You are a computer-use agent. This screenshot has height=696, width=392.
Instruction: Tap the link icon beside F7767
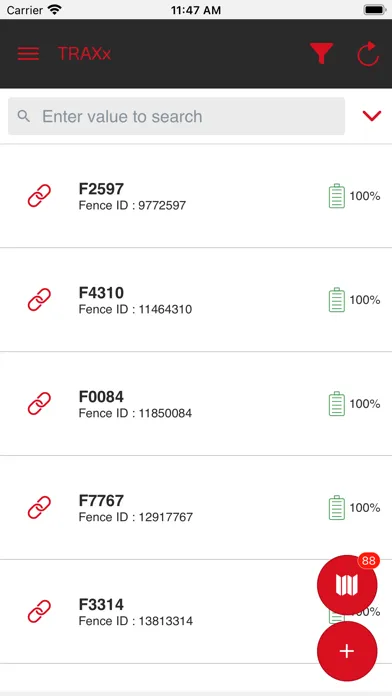(x=39, y=507)
